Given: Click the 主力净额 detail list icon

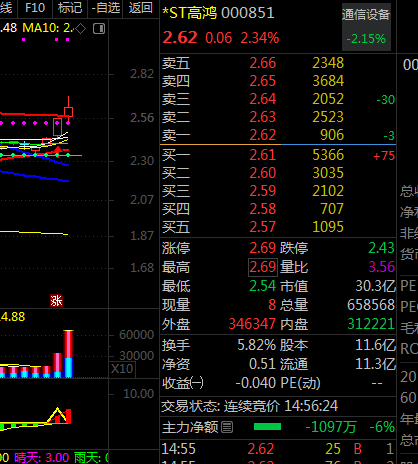Looking at the screenshot, I should [227, 427].
